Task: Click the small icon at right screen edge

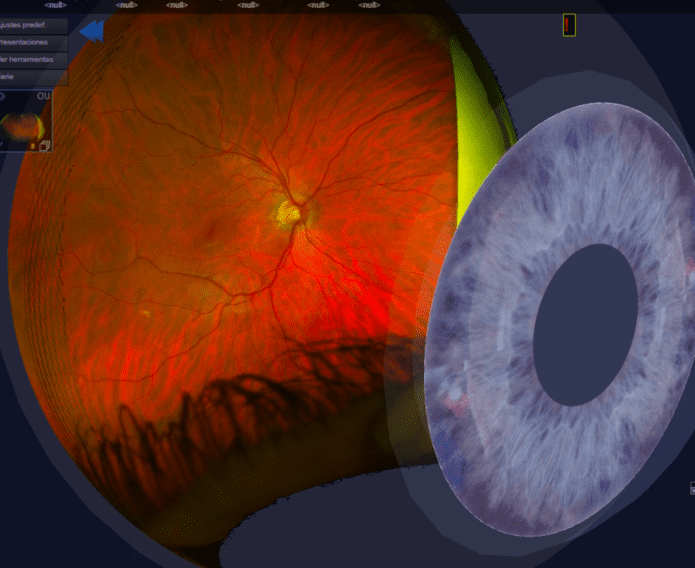Action: (x=691, y=488)
